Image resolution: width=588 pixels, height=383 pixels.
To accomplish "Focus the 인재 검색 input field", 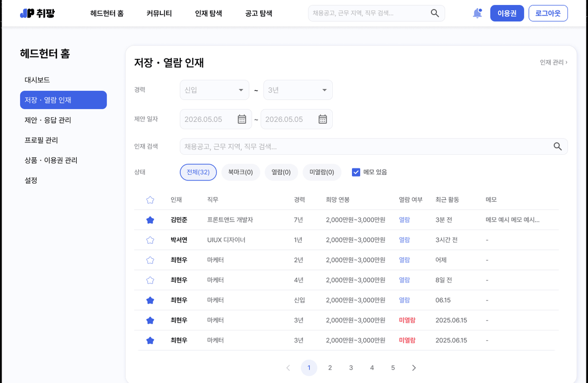I will coord(374,147).
